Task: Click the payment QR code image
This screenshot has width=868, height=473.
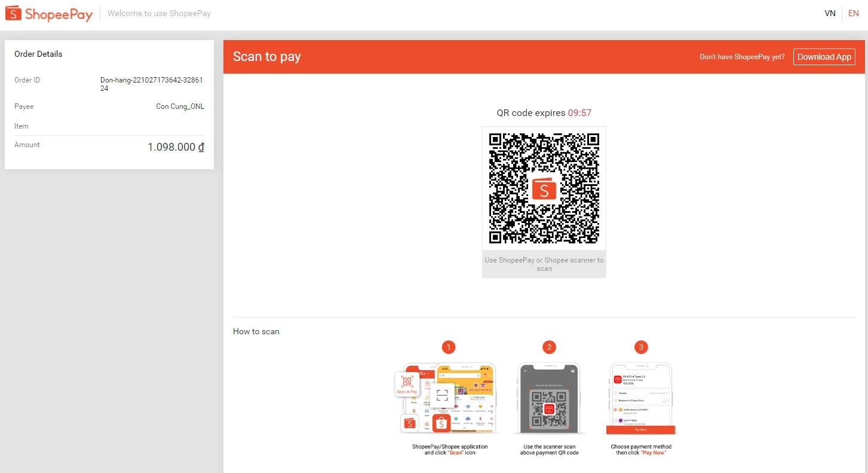Action: pos(544,188)
